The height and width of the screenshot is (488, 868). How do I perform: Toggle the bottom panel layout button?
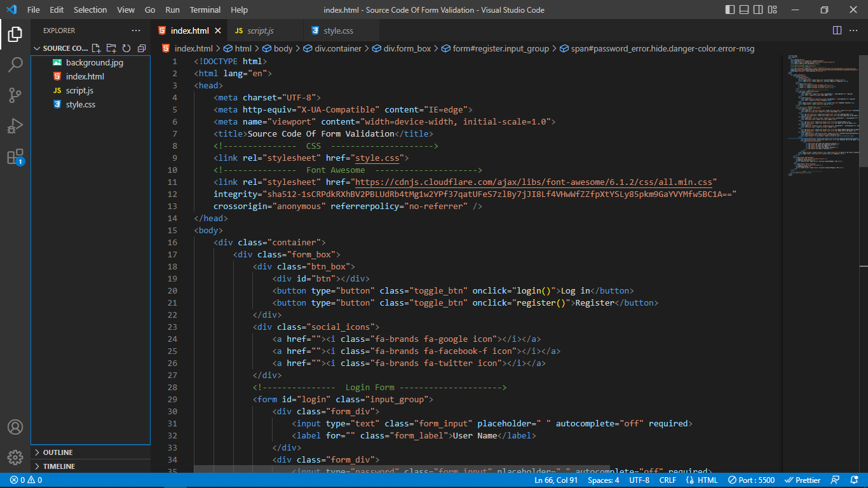743,10
